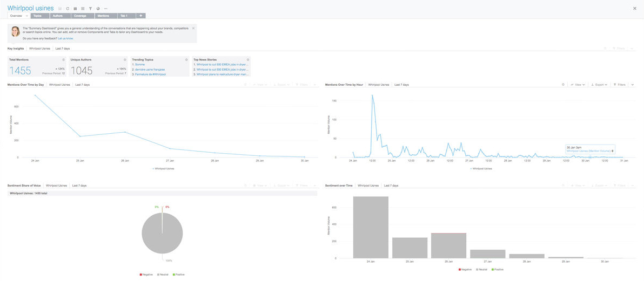Toggle Whirlpool Usines legend in hourly chart
Viewport: 644px width, 281px height.
481,168
